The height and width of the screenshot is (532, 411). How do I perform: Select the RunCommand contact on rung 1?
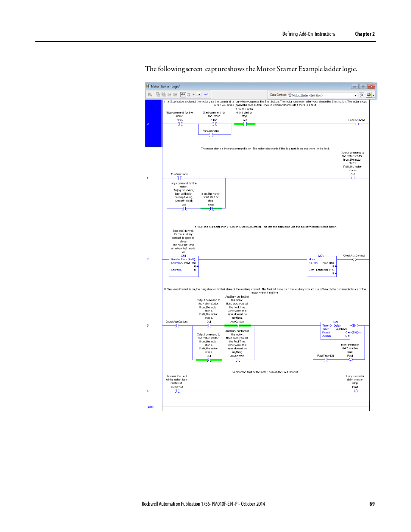coord(179,177)
